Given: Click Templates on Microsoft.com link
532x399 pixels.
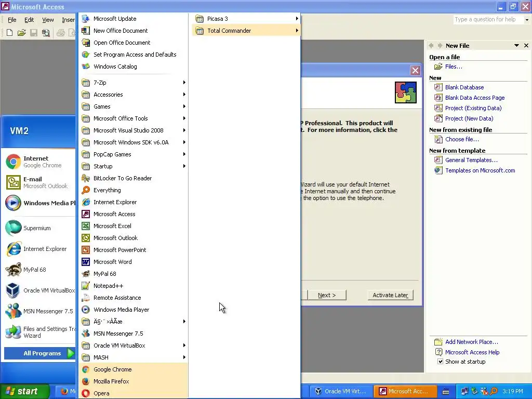Looking at the screenshot, I should tap(480, 170).
